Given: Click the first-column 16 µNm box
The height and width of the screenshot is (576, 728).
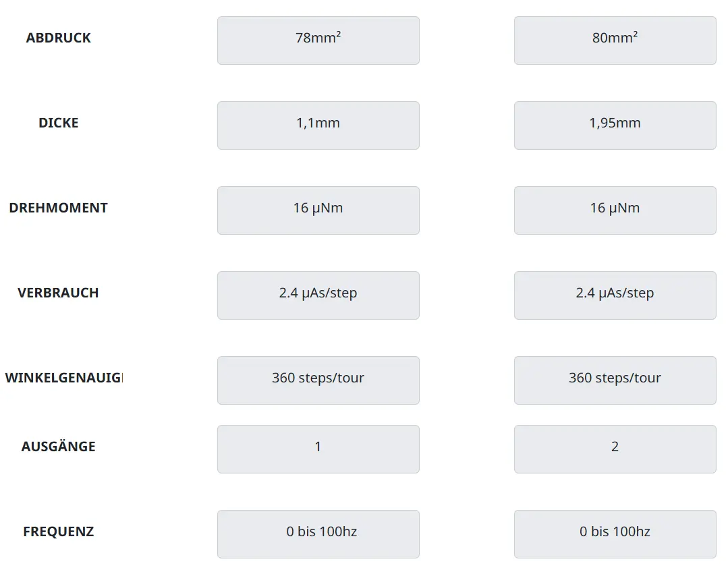Looking at the screenshot, I should [x=318, y=210].
